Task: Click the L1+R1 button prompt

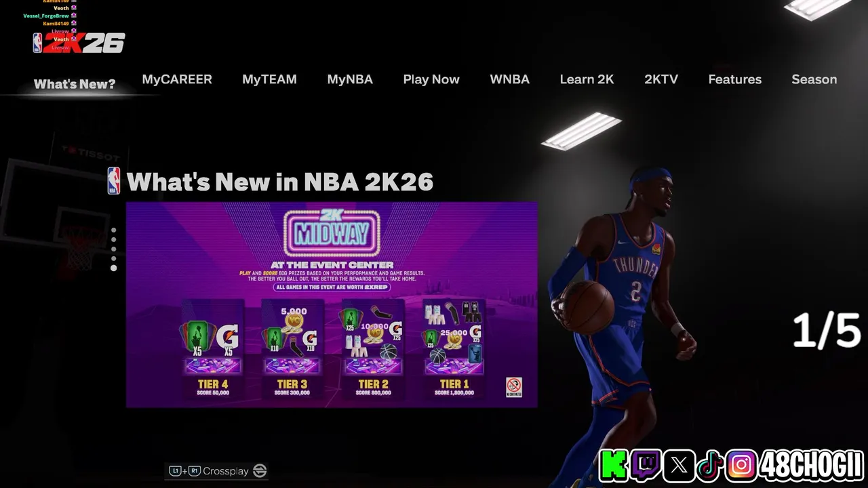Action: [184, 470]
